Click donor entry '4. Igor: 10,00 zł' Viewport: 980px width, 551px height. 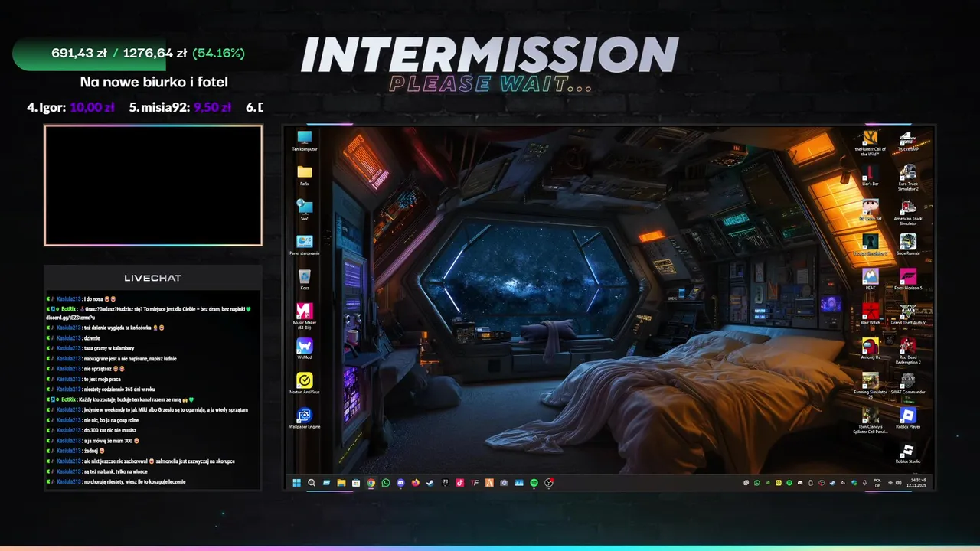(x=70, y=107)
